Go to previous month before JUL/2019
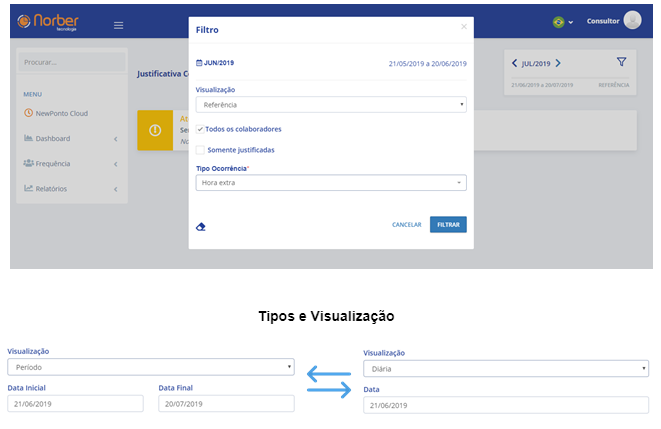 515,64
